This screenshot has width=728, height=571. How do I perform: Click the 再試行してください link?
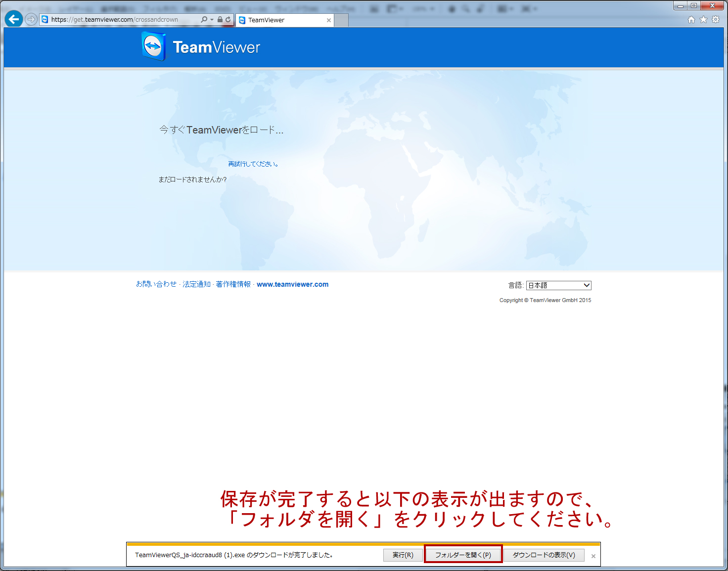click(x=253, y=164)
